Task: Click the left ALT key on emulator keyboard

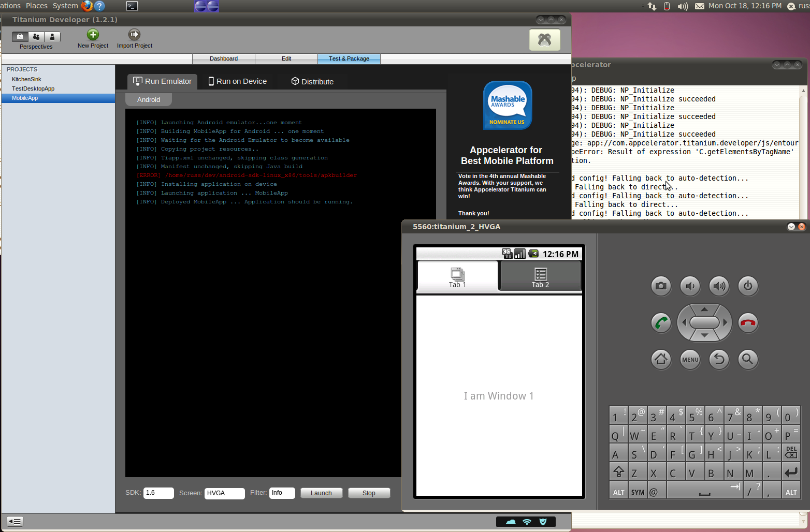Action: coord(618,491)
